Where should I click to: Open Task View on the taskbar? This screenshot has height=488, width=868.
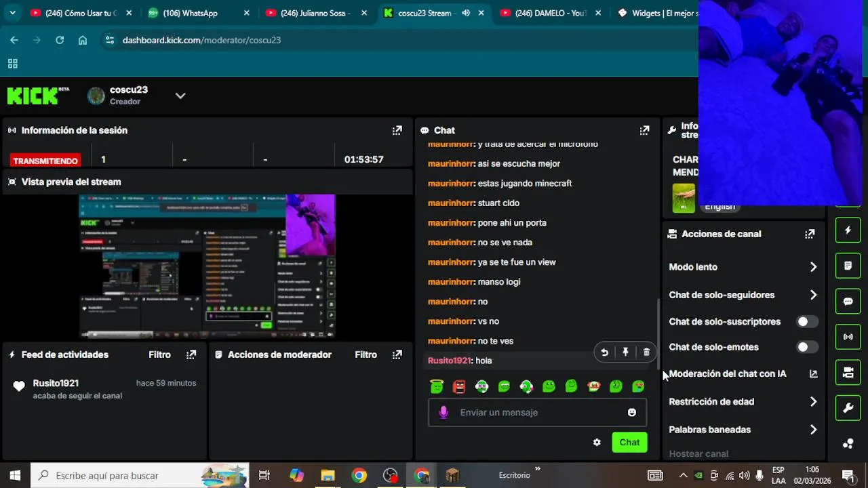click(264, 475)
